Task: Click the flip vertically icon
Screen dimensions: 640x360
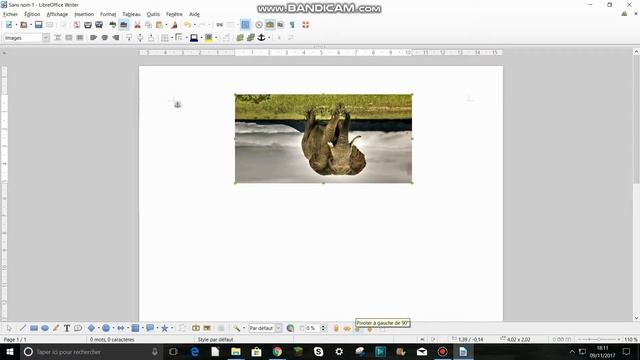Action: pos(336,328)
